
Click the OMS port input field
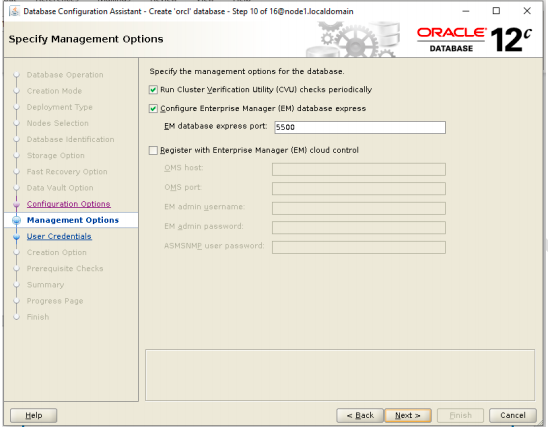tap(359, 189)
